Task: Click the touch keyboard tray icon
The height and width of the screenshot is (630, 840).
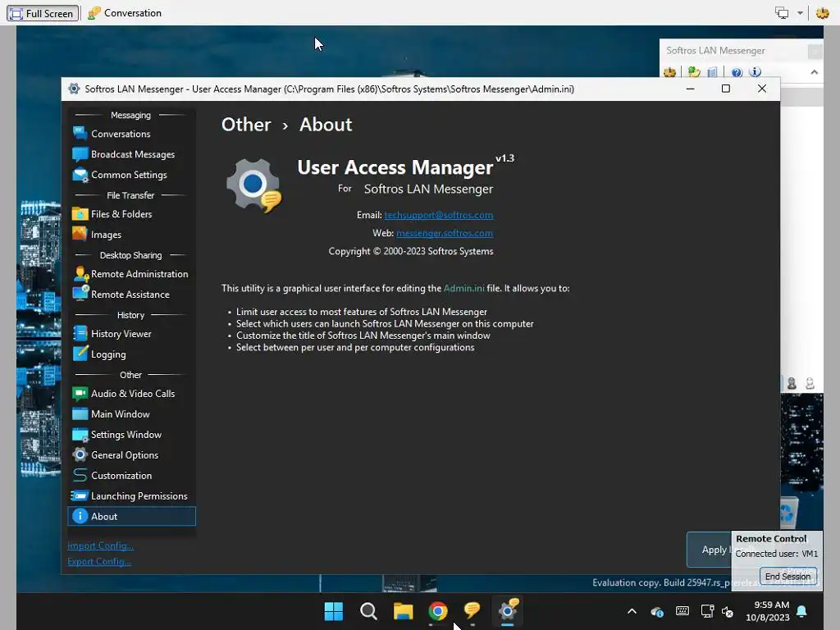Action: pyautogui.click(x=682, y=610)
